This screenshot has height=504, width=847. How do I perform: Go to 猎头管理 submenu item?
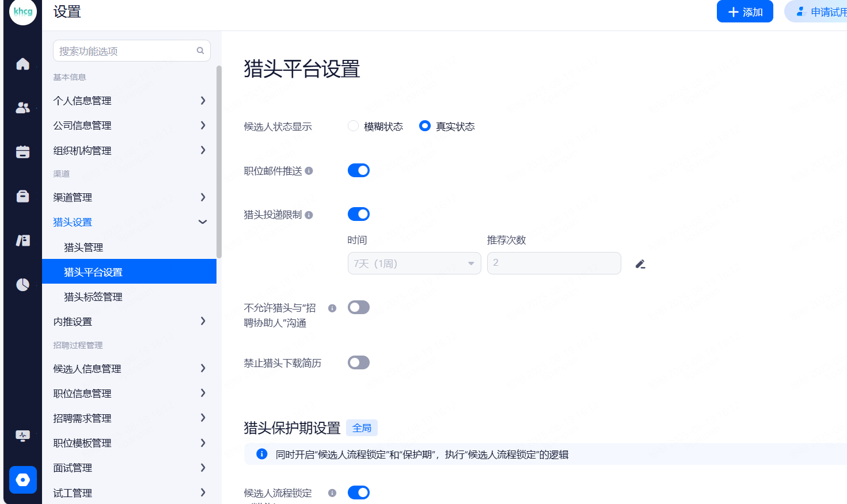(83, 247)
